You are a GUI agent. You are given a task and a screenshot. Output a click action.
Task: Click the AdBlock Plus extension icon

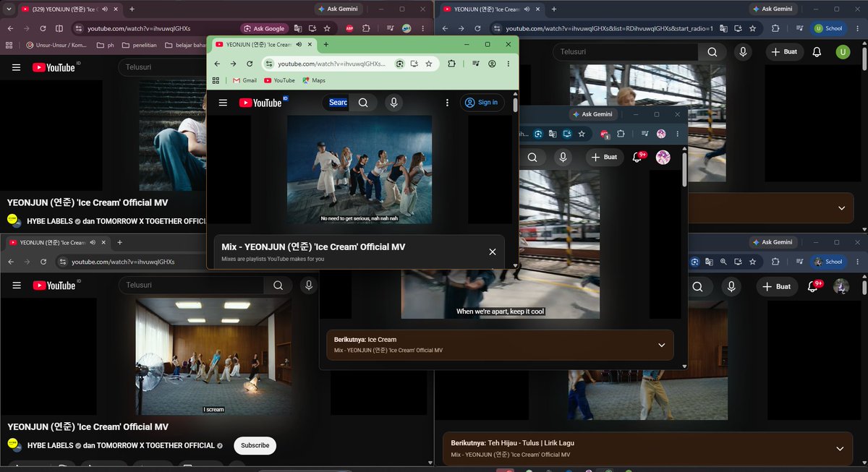point(350,28)
